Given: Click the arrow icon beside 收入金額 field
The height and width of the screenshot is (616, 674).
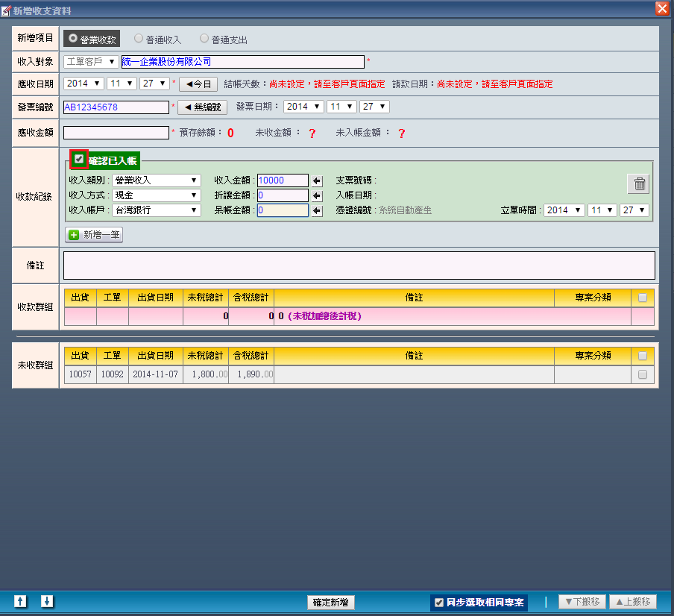Looking at the screenshot, I should pos(317,180).
